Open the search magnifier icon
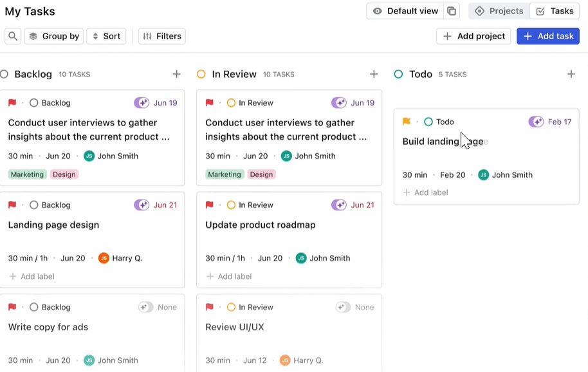The image size is (588, 372). [x=13, y=37]
